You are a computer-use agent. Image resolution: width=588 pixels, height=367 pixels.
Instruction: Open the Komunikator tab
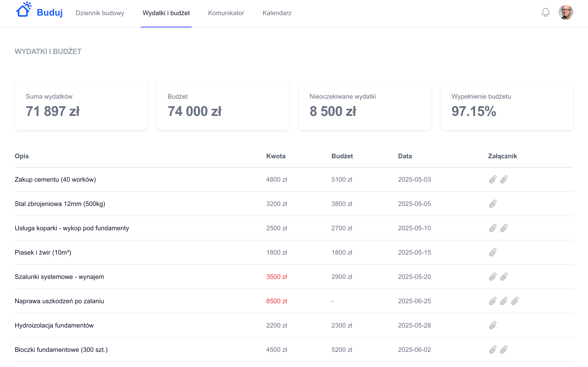coord(226,13)
